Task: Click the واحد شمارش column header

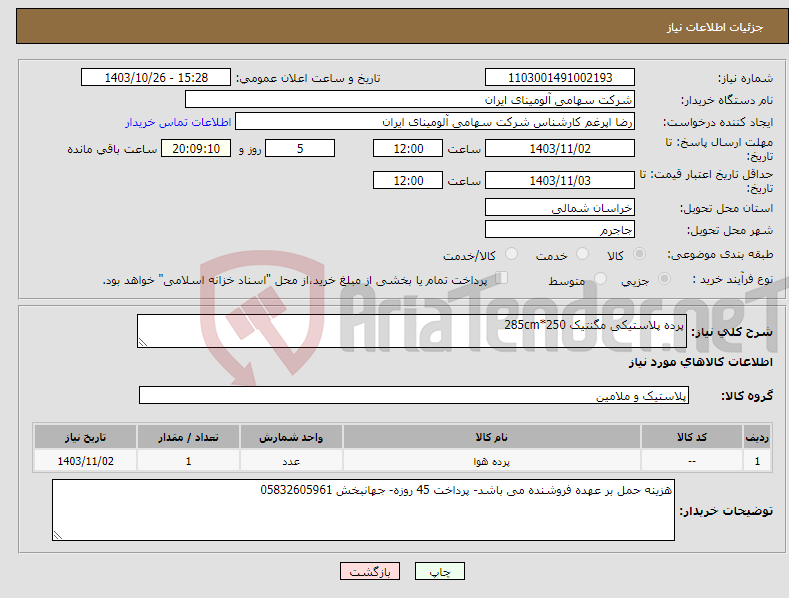Action: click(x=291, y=437)
